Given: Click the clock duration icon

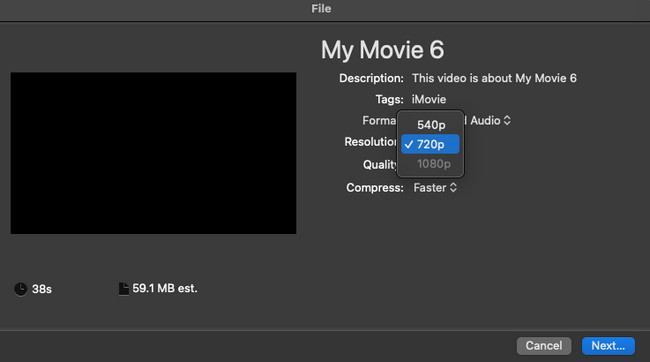Looking at the screenshot, I should [x=20, y=289].
